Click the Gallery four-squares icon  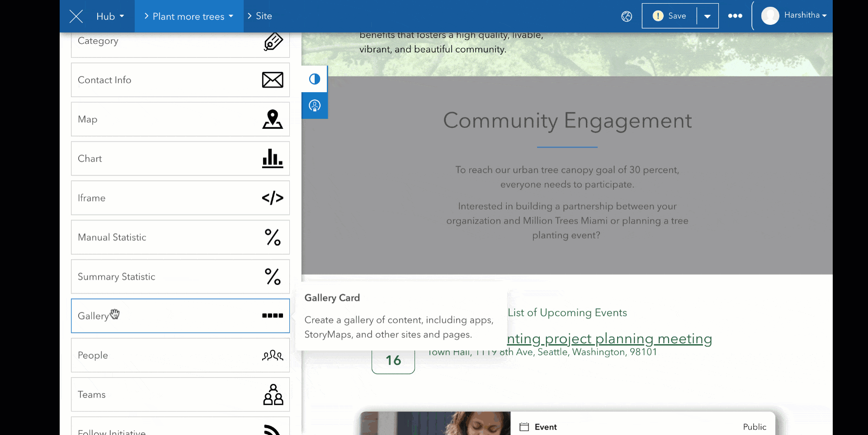[x=273, y=316]
